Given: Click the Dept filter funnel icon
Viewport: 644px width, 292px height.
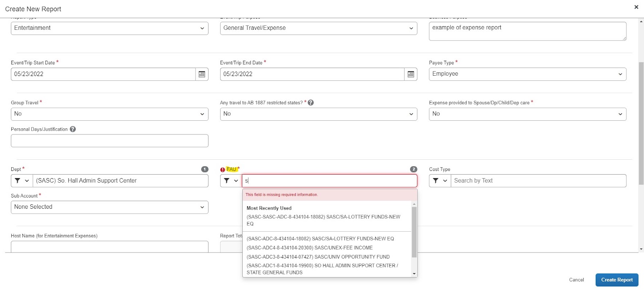Looking at the screenshot, I should pos(17,181).
